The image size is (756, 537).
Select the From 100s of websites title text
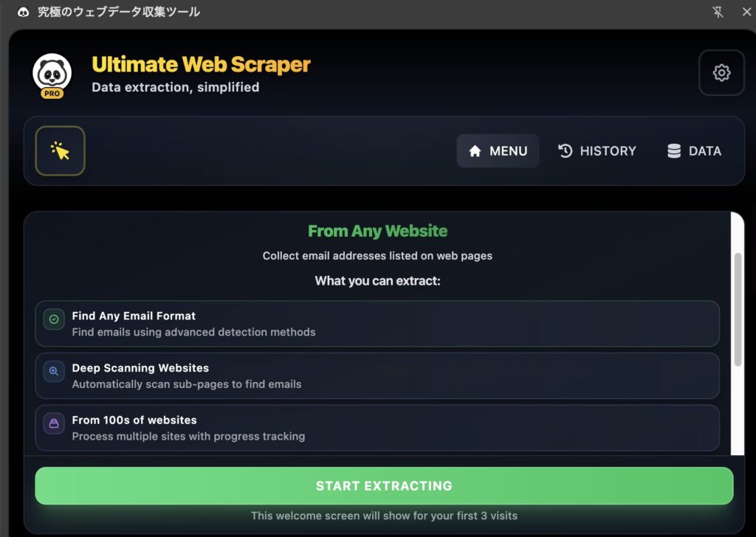(x=134, y=420)
